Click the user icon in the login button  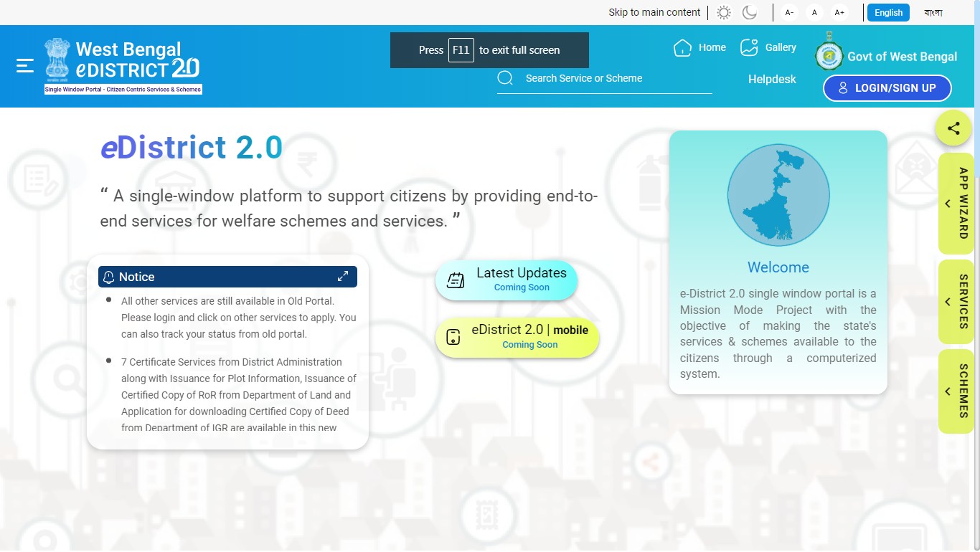pos(844,88)
